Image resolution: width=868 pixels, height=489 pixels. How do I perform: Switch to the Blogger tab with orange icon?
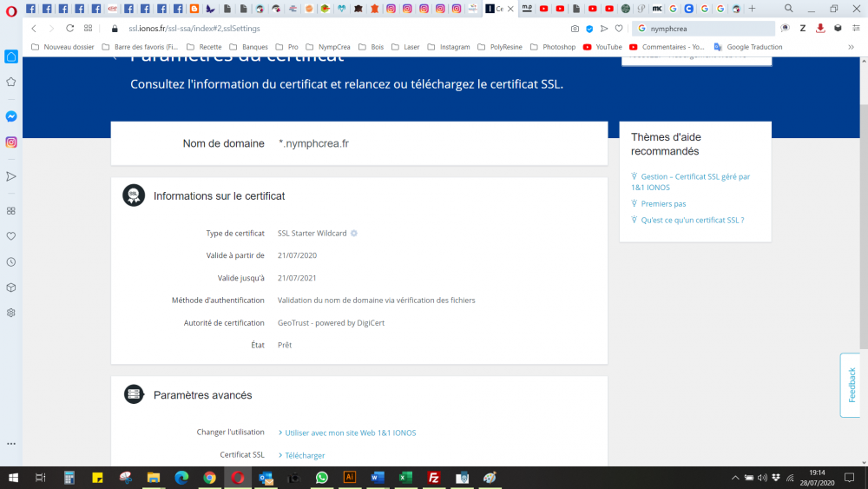pyautogui.click(x=194, y=9)
